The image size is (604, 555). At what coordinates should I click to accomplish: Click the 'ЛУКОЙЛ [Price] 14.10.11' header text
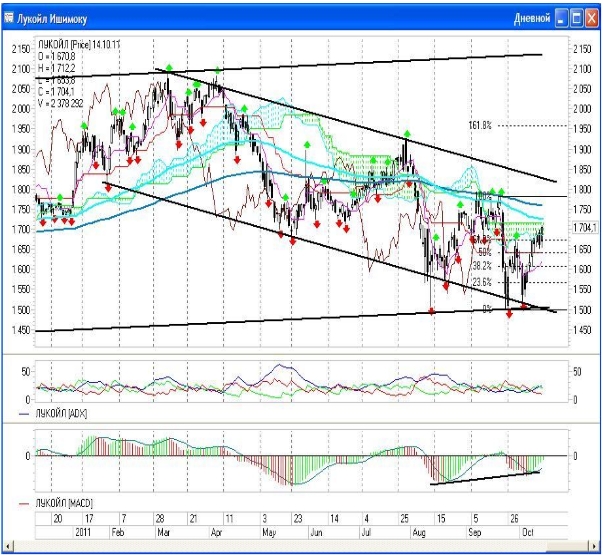(x=79, y=44)
